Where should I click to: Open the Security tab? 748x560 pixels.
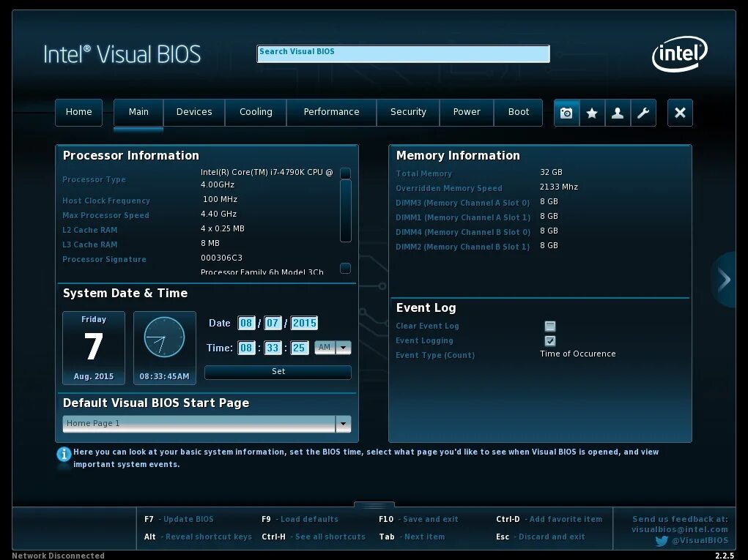[x=408, y=113]
